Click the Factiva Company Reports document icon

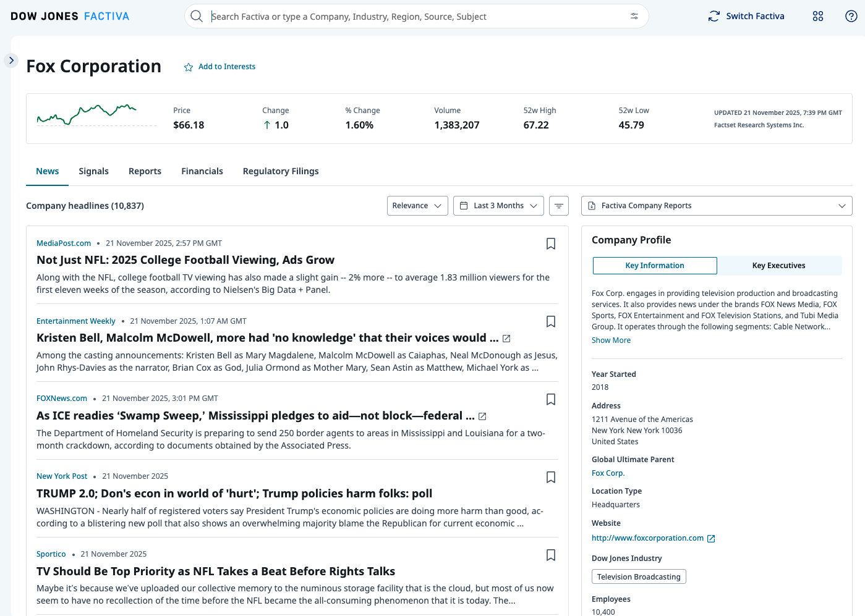(592, 206)
